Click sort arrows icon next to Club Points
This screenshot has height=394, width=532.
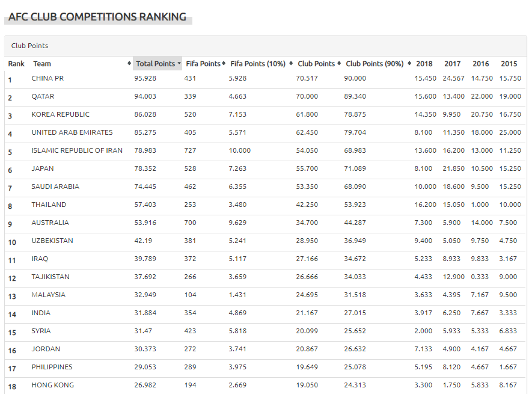point(339,64)
